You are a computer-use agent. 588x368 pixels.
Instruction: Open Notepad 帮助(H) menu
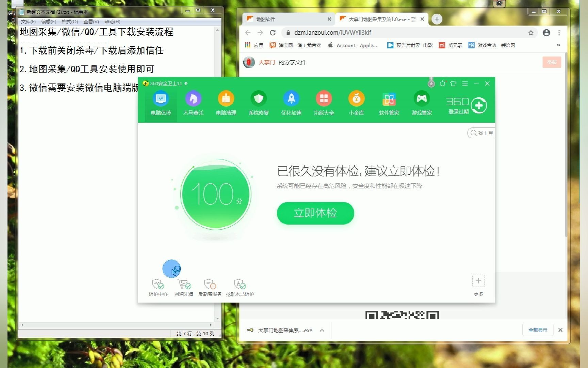coord(112,21)
